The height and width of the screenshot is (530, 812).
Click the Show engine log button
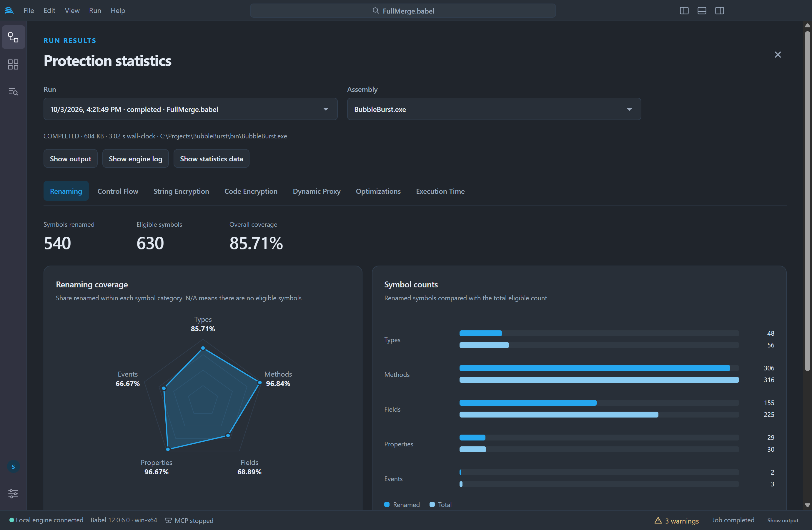click(x=135, y=159)
